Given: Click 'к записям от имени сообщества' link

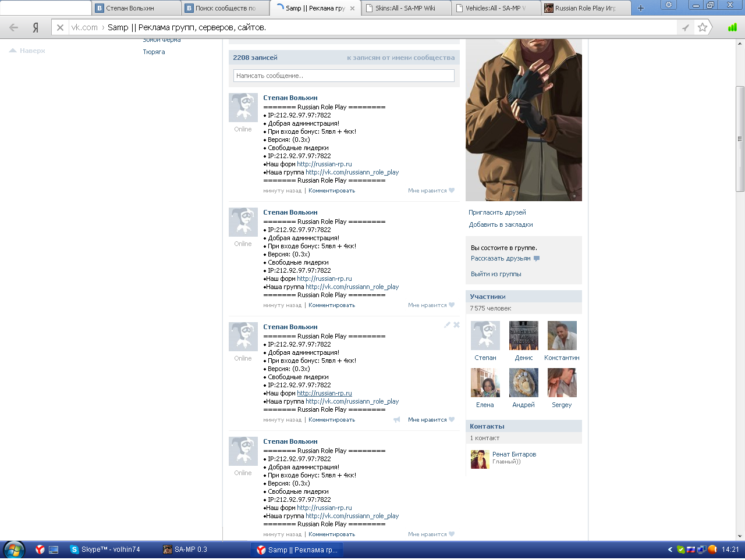Looking at the screenshot, I should click(401, 58).
